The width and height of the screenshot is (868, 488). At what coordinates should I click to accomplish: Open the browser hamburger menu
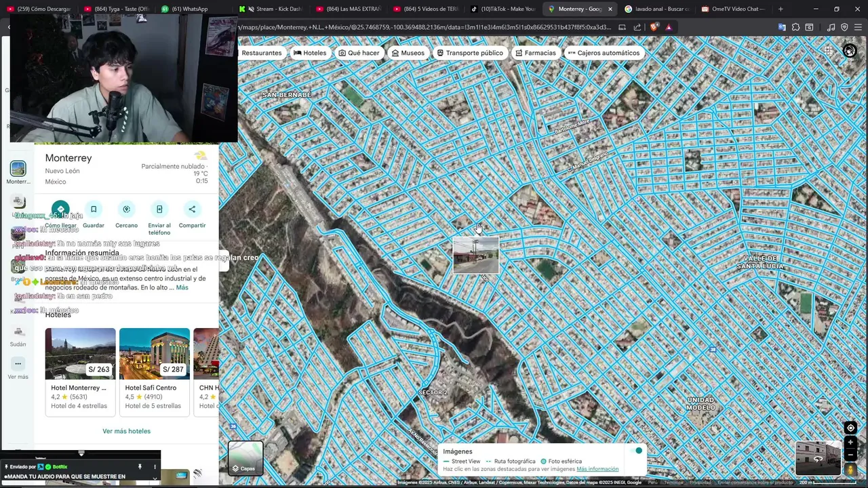point(858,27)
